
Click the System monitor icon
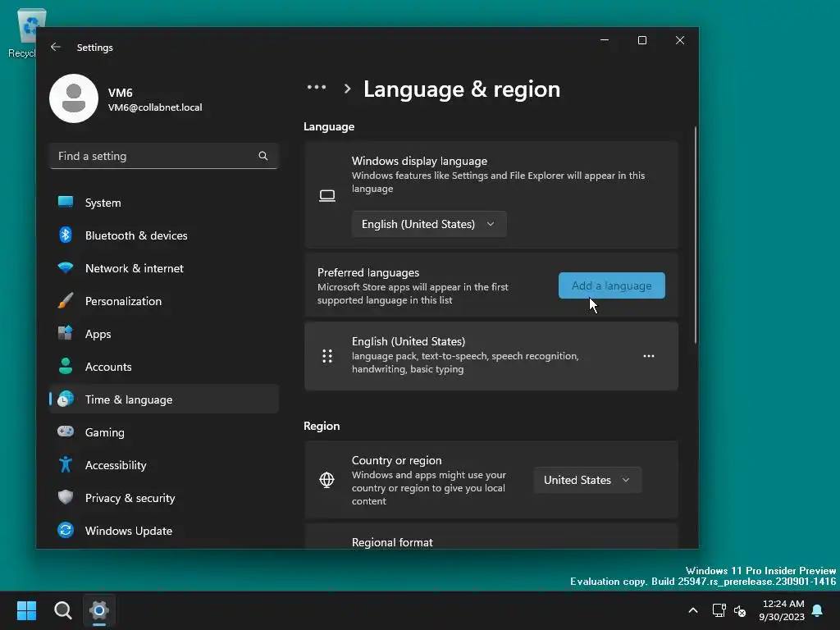coord(66,202)
